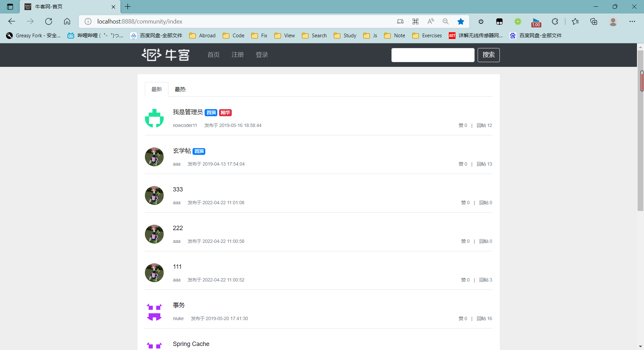644x350 pixels.
Task: Click the browser refresh icon
Action: pyautogui.click(x=49, y=21)
